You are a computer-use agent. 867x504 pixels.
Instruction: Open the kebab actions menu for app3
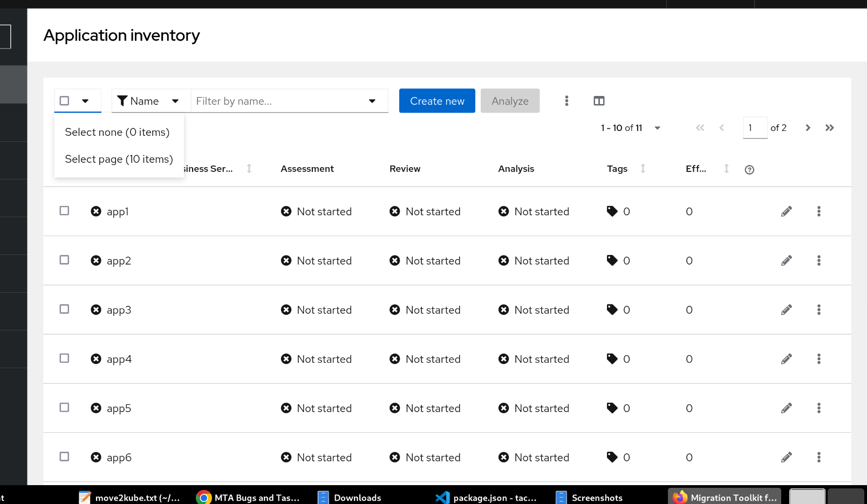point(818,310)
